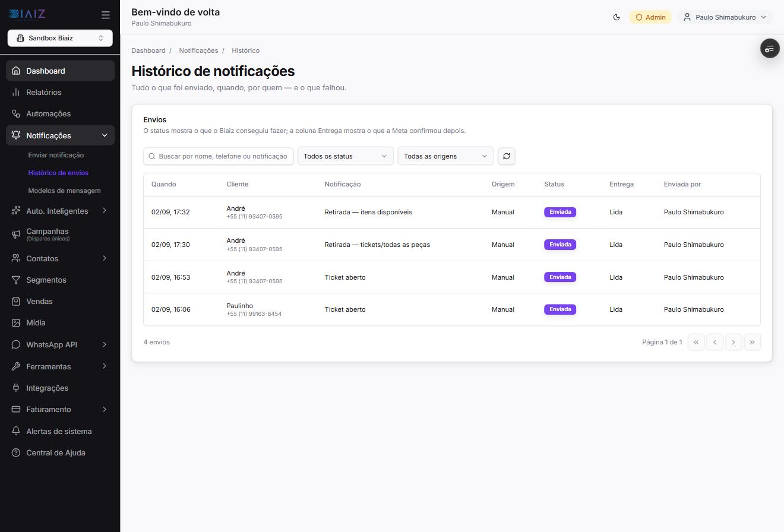
Task: Refresh the envios list
Action: click(x=507, y=156)
